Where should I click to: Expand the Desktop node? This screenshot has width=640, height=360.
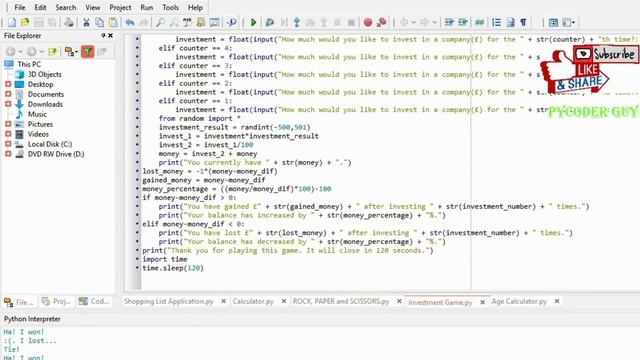click(x=8, y=84)
